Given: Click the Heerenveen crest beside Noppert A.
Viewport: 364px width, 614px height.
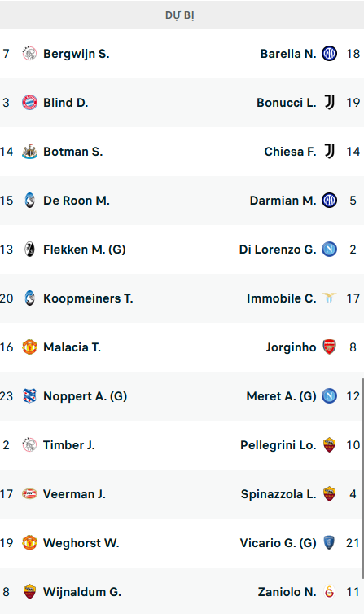Looking at the screenshot, I should 29,396.
